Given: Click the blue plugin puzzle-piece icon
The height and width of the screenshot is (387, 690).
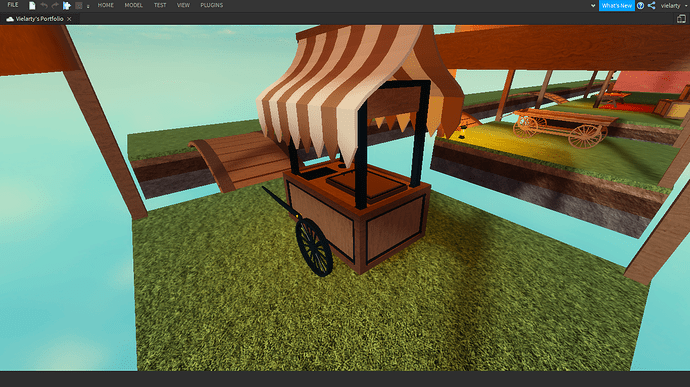Looking at the screenshot, I should click(x=66, y=6).
